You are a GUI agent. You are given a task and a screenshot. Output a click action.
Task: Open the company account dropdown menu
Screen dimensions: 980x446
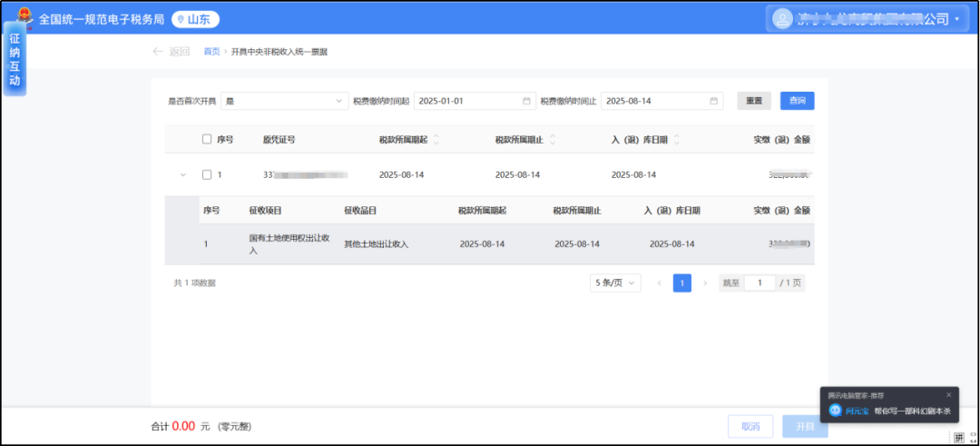[956, 19]
